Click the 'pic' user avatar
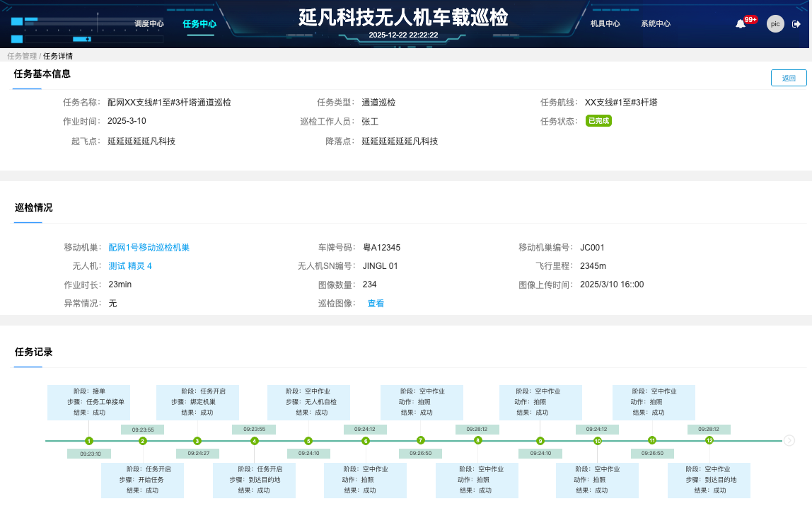812x523 pixels. pos(775,24)
